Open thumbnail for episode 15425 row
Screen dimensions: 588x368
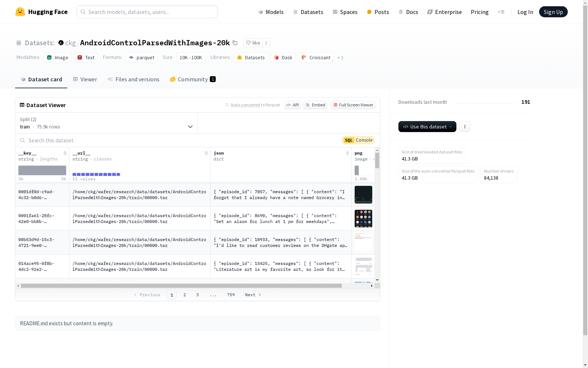click(363, 266)
